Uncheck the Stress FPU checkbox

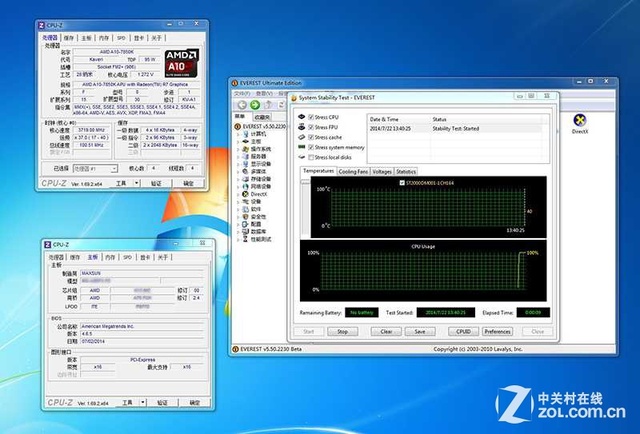click(311, 127)
